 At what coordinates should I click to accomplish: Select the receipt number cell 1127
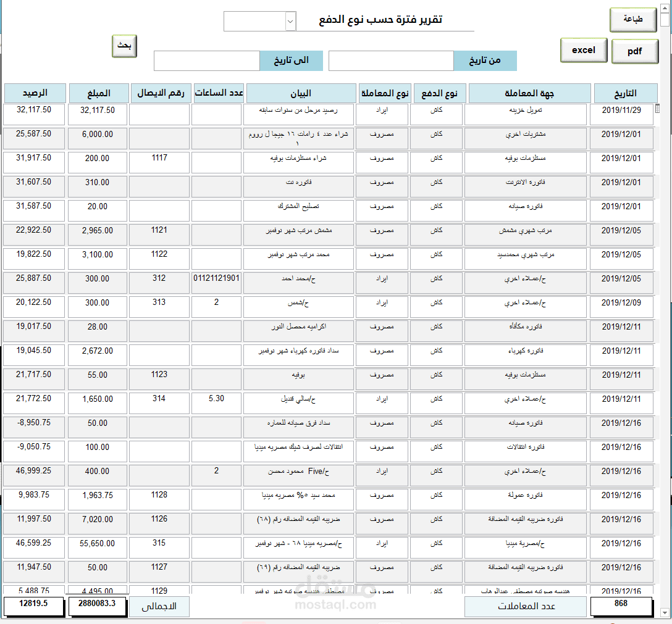coord(159,572)
